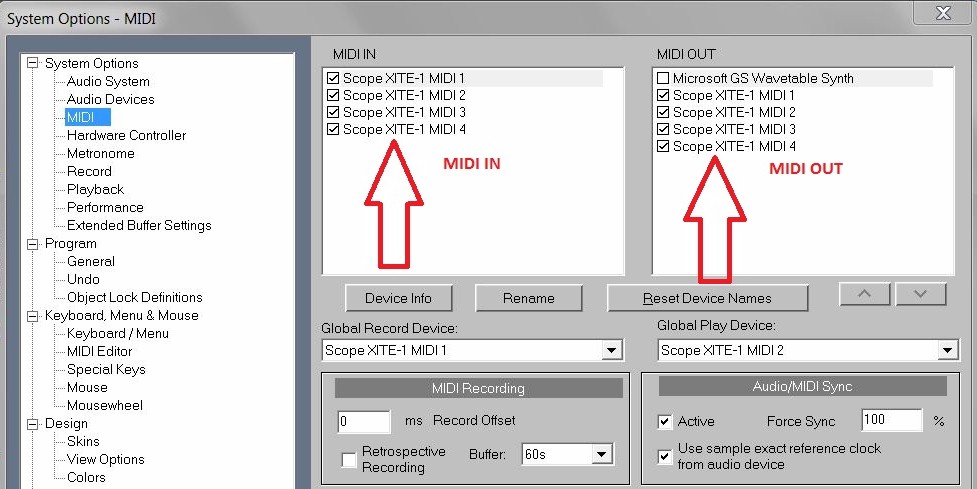Toggle sample exact reference clock checkbox
This screenshot has width=977, height=489.
tap(665, 457)
